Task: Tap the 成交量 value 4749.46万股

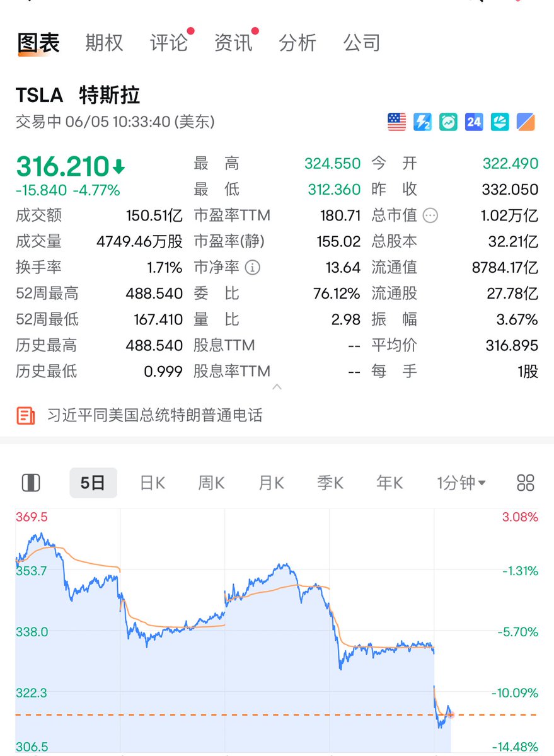Action: pos(140,241)
